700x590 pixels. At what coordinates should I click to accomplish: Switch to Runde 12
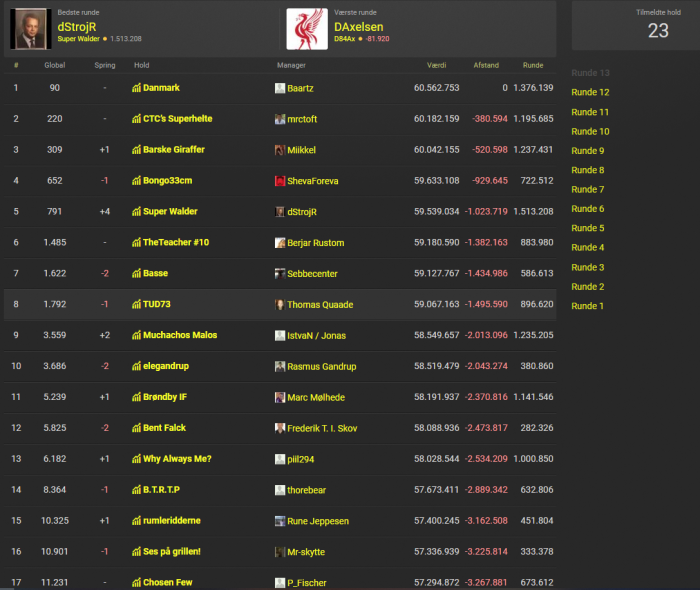[590, 92]
